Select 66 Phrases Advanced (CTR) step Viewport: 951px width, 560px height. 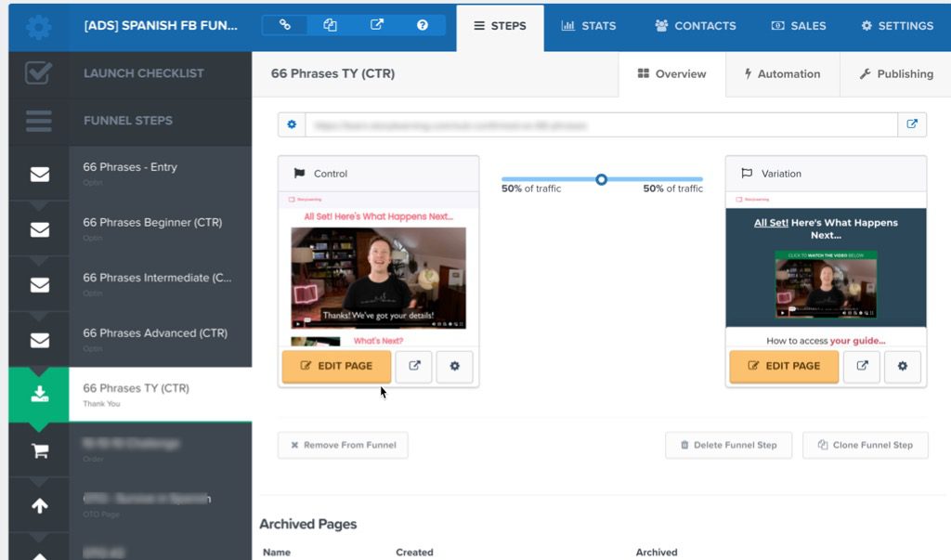coord(160,339)
